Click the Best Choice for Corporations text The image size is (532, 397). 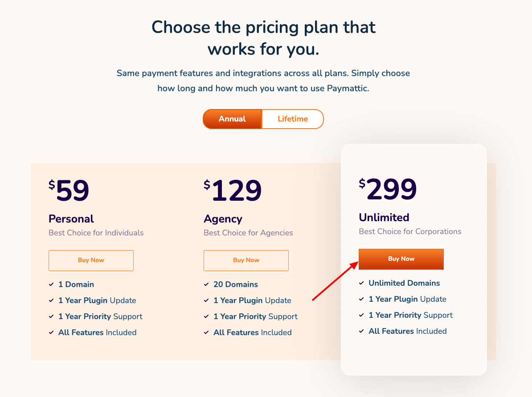tap(410, 231)
